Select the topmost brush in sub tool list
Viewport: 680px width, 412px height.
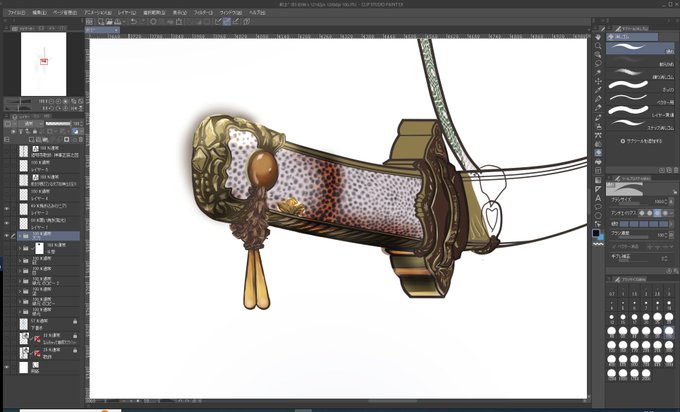point(640,47)
